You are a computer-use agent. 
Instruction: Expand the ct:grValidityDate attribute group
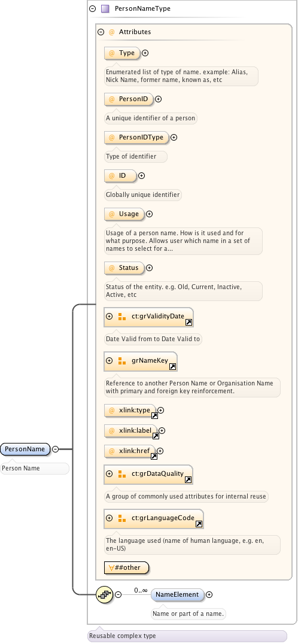(x=109, y=317)
